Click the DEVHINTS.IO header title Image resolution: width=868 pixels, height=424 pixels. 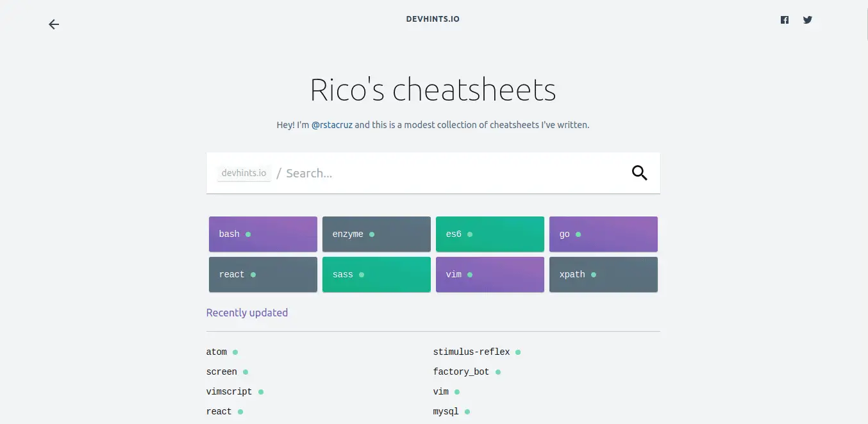coord(433,19)
